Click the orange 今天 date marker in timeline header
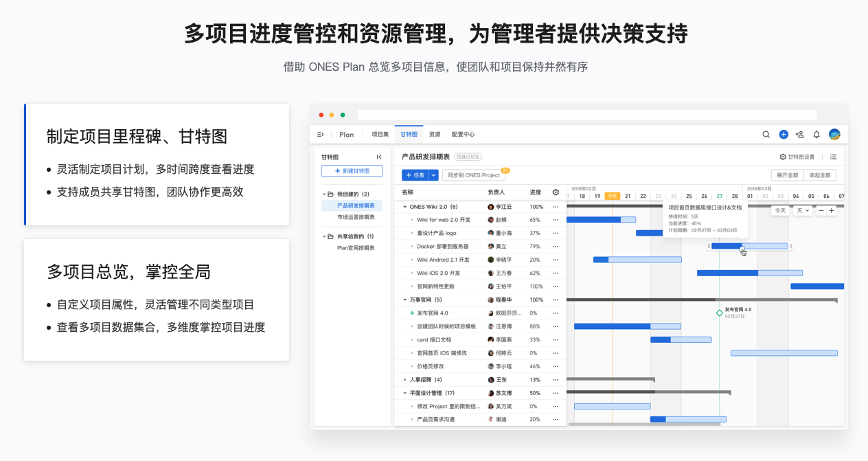 click(612, 196)
